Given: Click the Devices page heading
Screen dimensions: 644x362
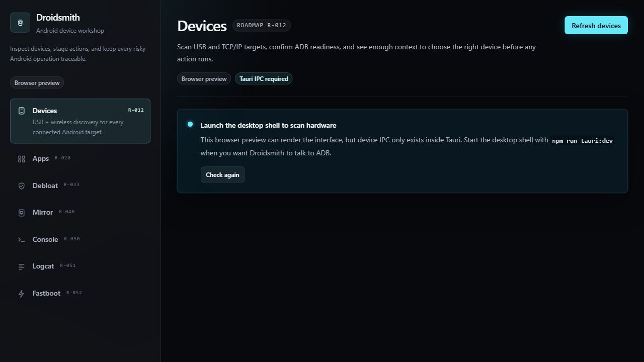Looking at the screenshot, I should click(x=202, y=26).
